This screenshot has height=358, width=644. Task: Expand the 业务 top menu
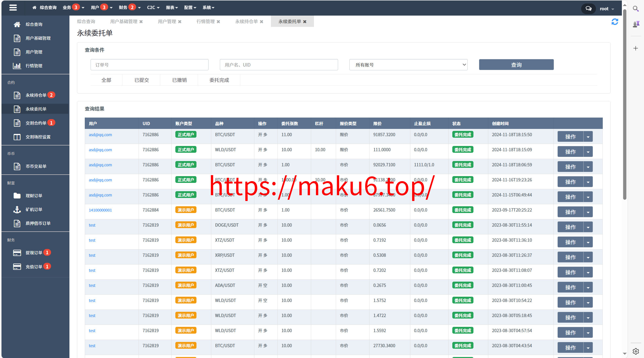73,8
